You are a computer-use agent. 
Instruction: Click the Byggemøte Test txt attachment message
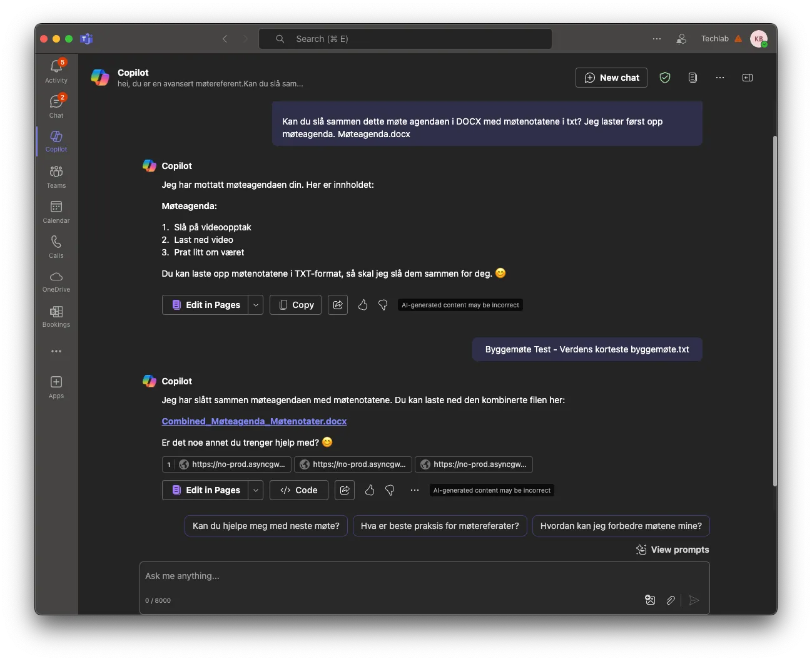point(587,349)
